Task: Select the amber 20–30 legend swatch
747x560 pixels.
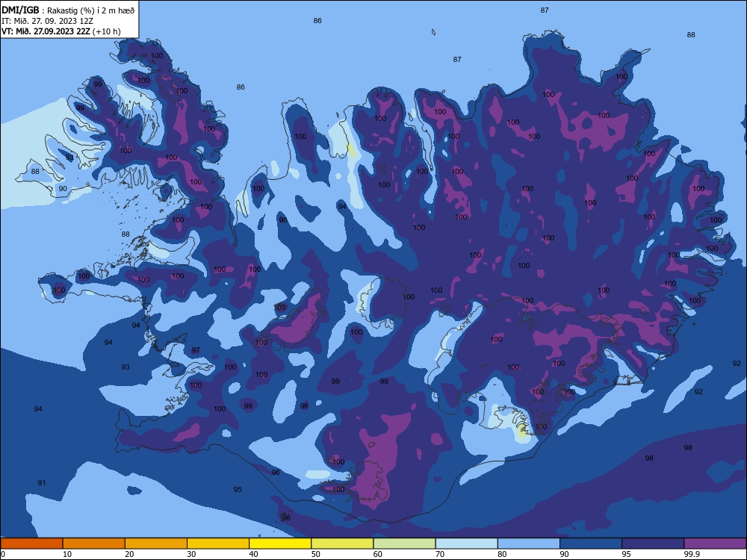Action: click(156, 544)
